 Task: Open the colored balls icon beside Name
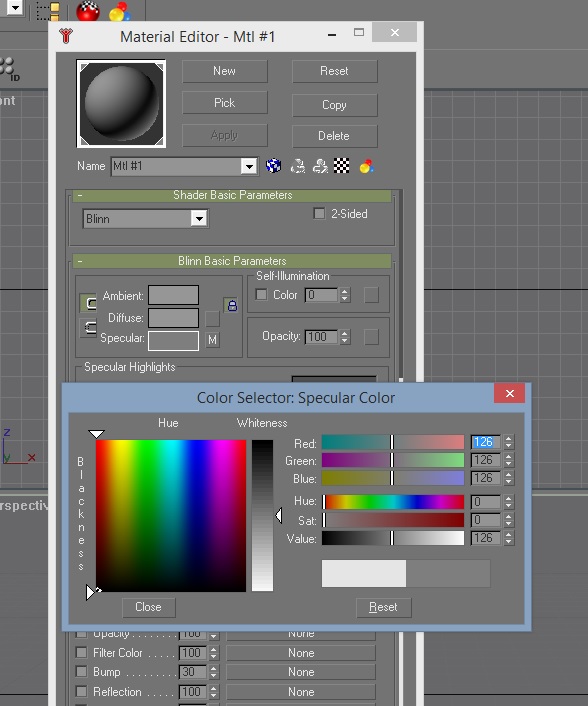coord(366,166)
